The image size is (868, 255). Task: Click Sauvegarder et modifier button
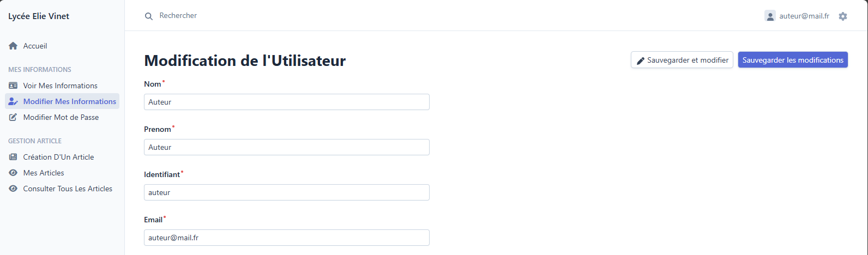682,60
